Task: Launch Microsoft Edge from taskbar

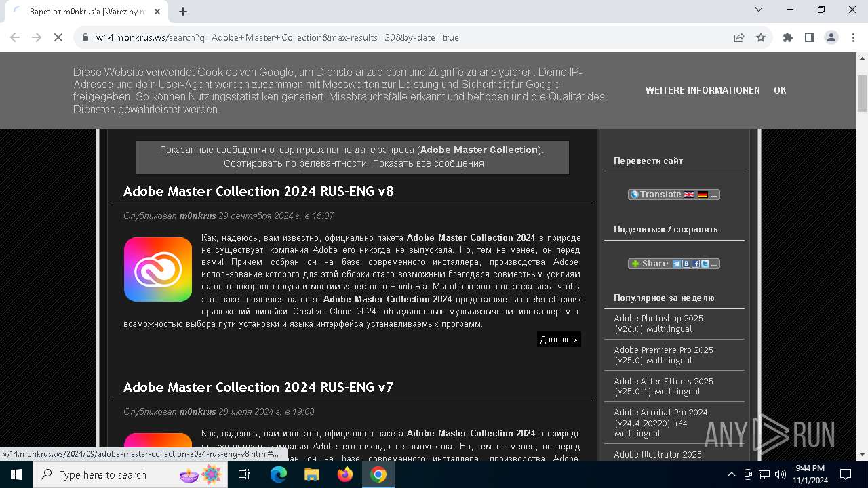Action: (x=279, y=474)
